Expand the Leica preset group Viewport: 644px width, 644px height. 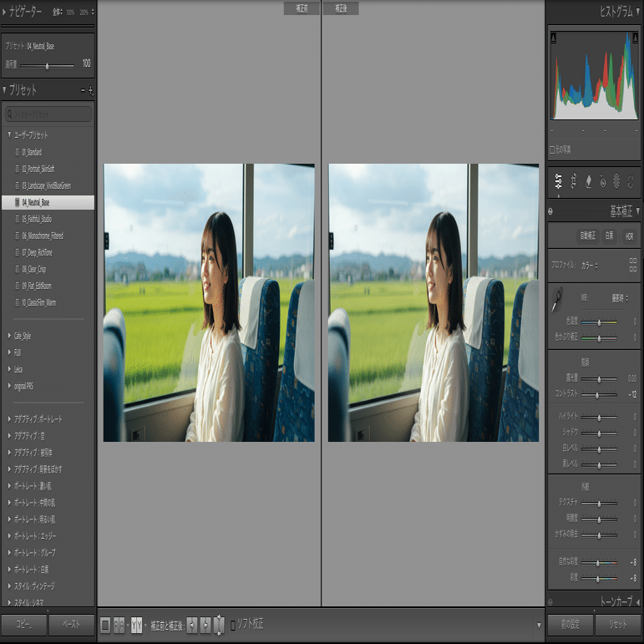click(x=9, y=369)
